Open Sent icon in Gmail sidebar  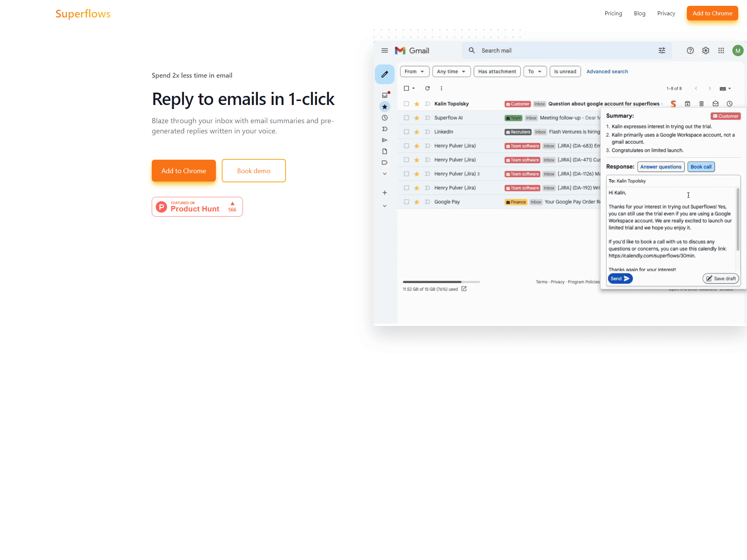tap(384, 140)
